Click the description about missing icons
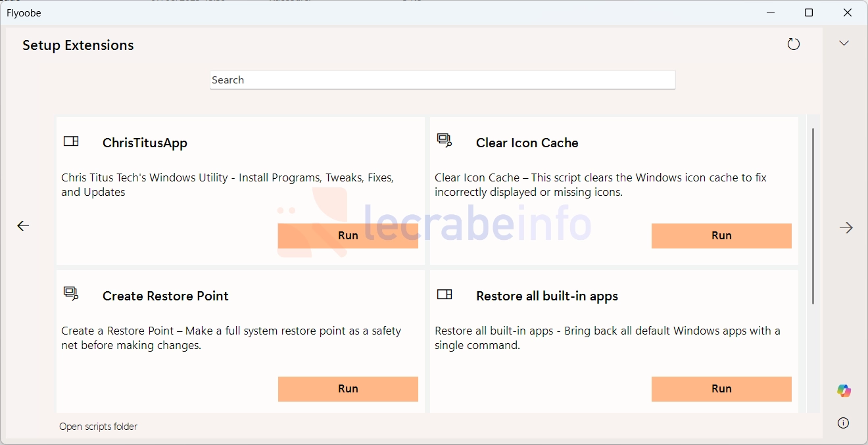 click(600, 185)
